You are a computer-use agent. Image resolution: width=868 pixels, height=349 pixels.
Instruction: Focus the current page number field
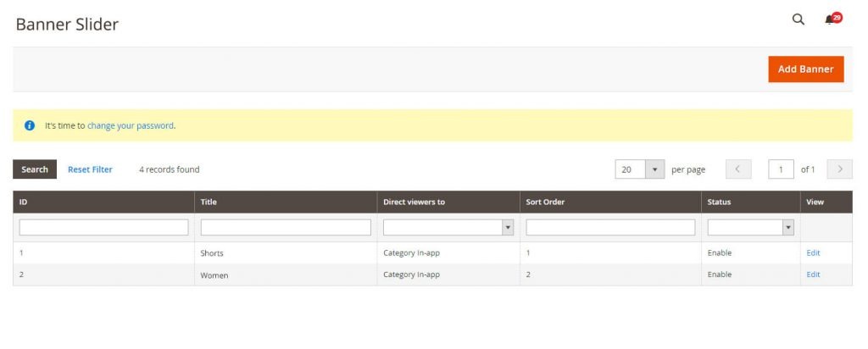click(781, 169)
